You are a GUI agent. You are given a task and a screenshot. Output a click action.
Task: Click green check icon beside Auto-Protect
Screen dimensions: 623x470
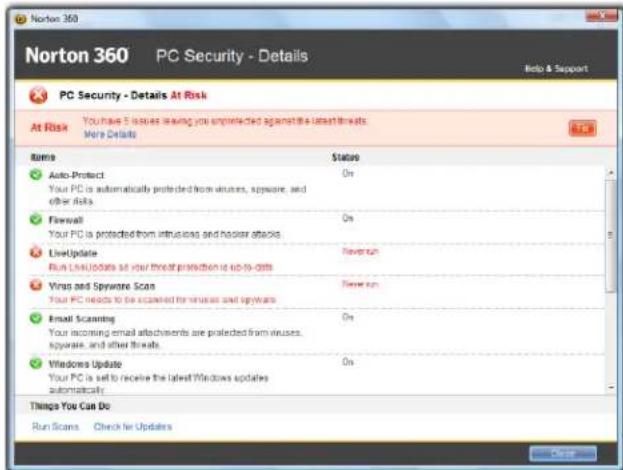(36, 174)
